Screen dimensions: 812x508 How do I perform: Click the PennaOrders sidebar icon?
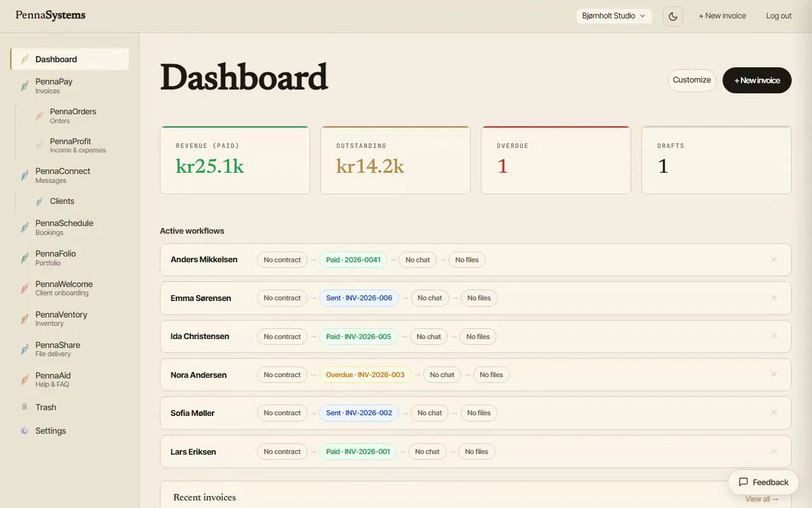(39, 116)
